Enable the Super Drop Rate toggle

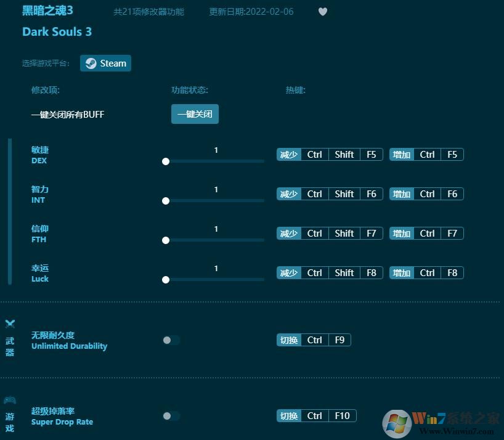(171, 415)
